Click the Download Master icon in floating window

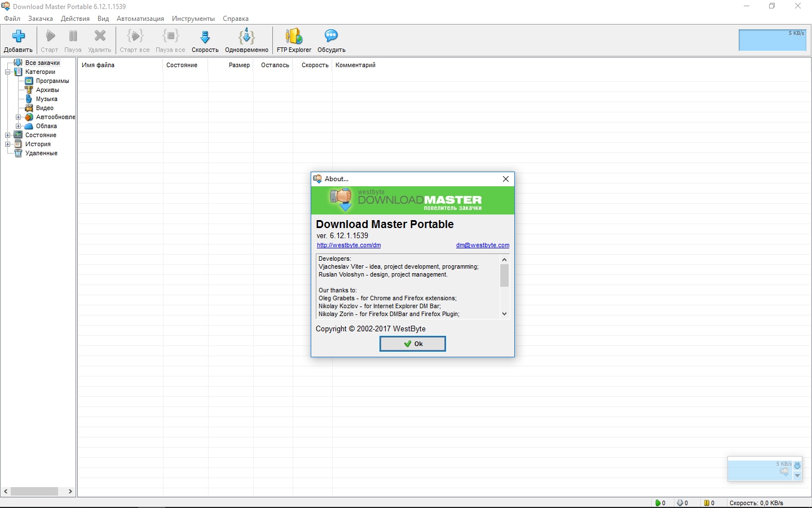[784, 472]
